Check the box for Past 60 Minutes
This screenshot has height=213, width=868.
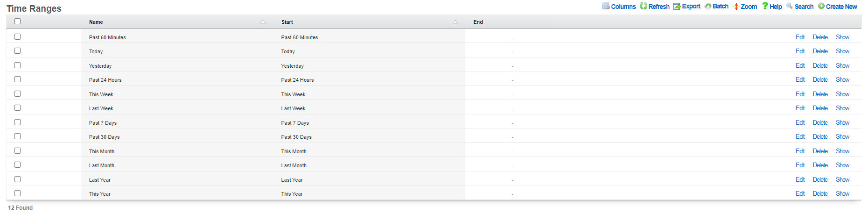pos(17,36)
